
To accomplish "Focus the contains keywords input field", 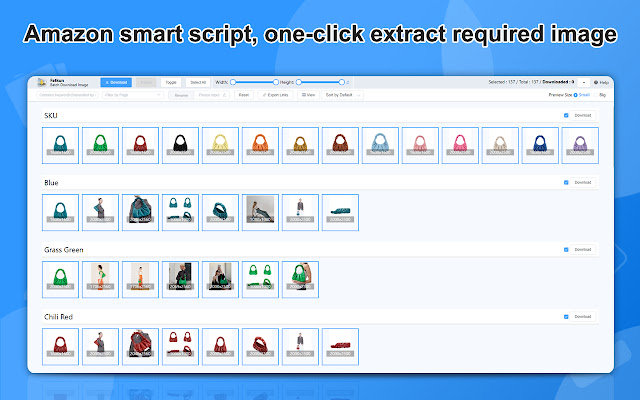I will click(67, 95).
